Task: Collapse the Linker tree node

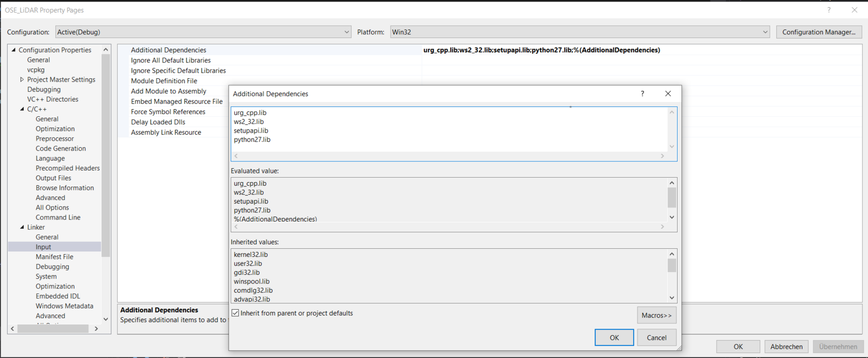Action: (22, 227)
